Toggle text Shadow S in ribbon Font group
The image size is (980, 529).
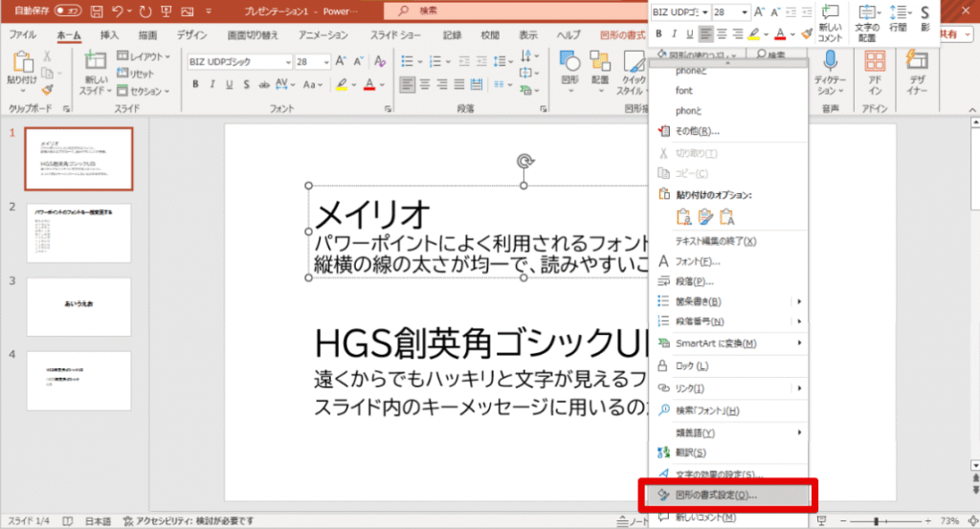[246, 84]
